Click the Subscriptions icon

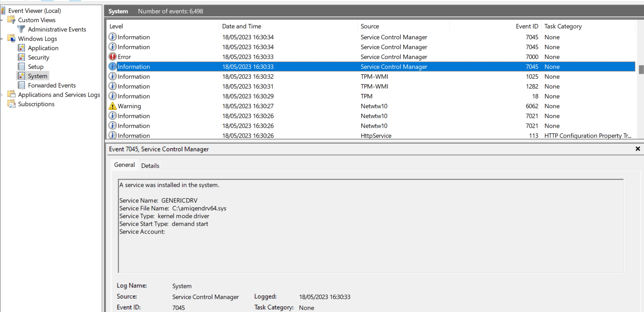click(11, 104)
